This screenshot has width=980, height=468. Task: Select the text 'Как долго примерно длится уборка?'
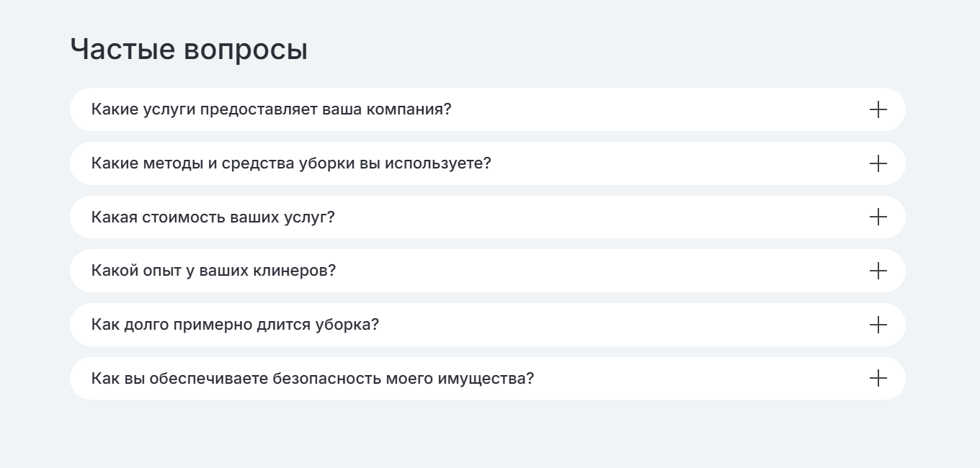[235, 325]
